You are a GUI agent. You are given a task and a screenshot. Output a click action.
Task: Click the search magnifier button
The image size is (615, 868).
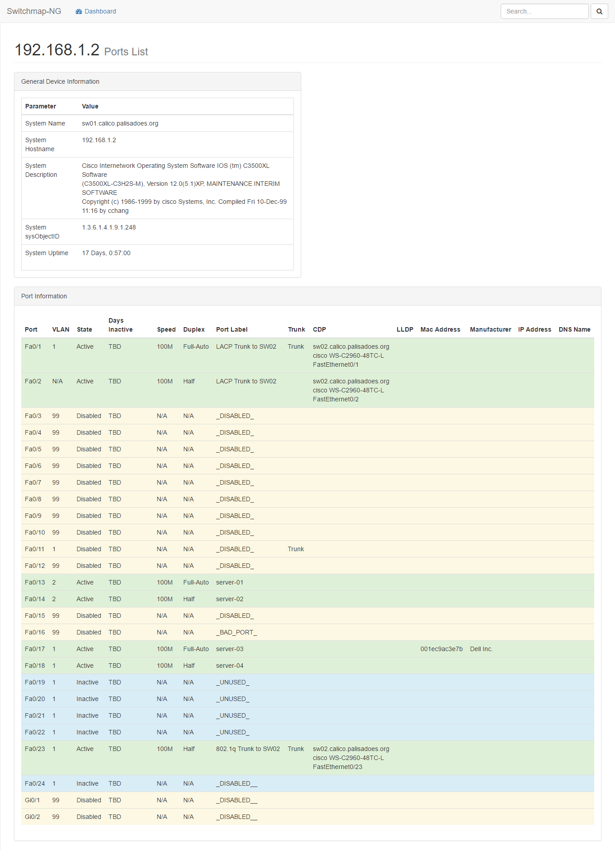[599, 11]
